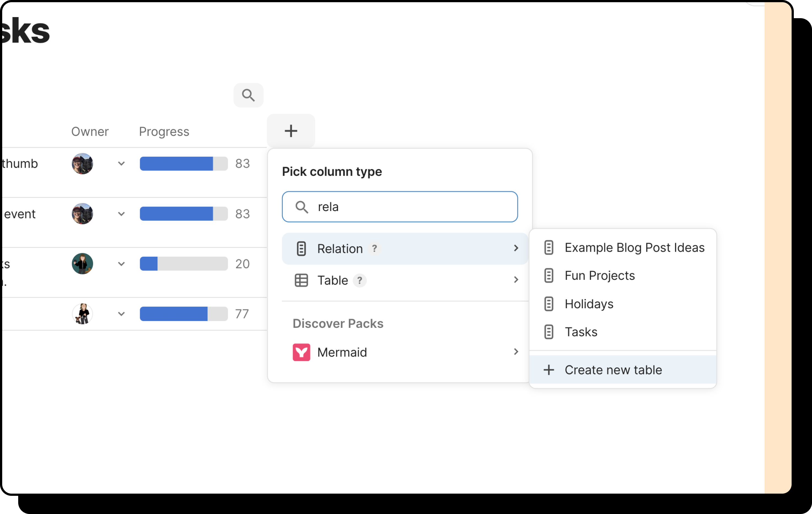Viewport: 812px width, 514px height.
Task: Click the progress bar showing 20
Action: tap(183, 264)
